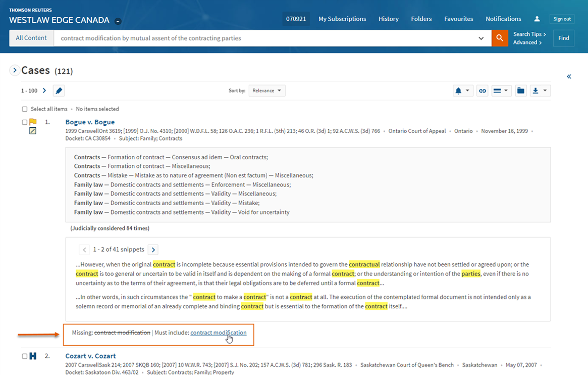The image size is (588, 375).
Task: Open Search Tips link
Action: click(529, 34)
